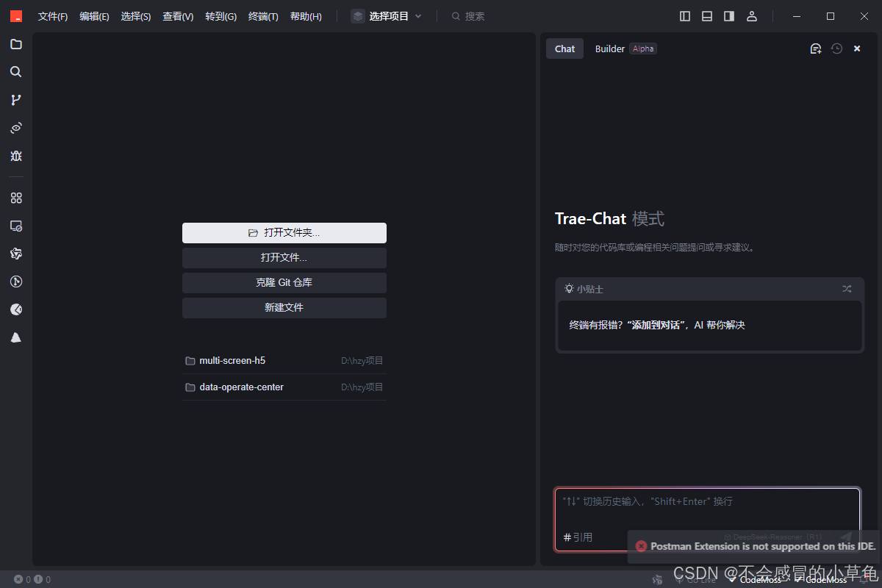Click the pie-chart shaped icon in sidebar
882x588 pixels.
[15, 309]
